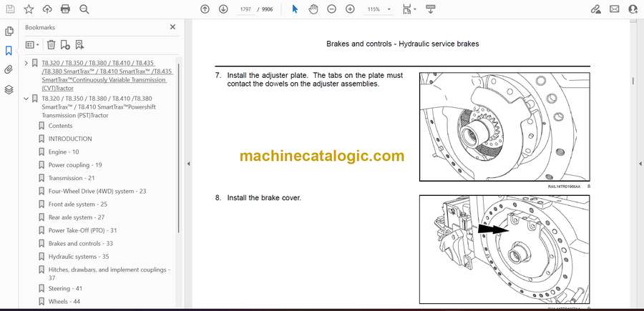Close the Bookmarks panel

[x=172, y=27]
